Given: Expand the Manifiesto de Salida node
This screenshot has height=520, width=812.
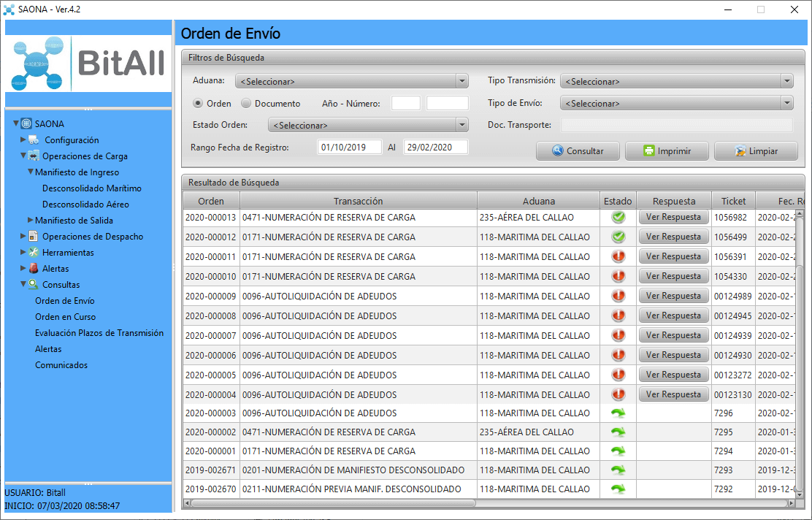Looking at the screenshot, I should (x=31, y=221).
